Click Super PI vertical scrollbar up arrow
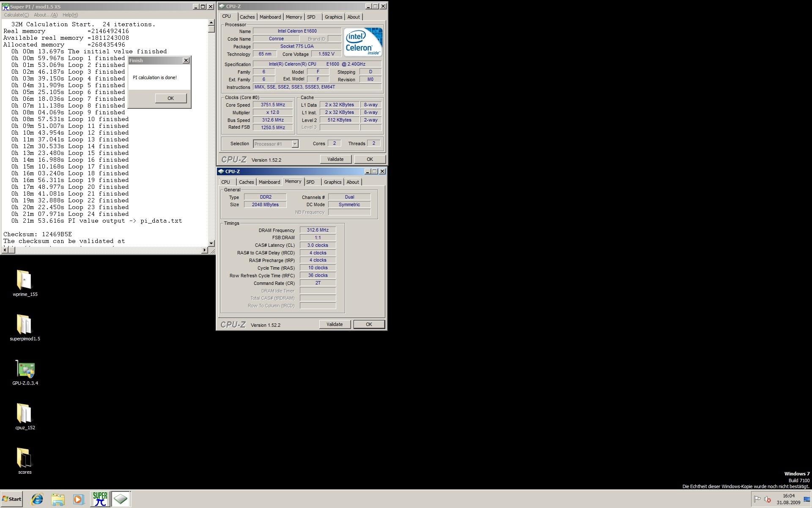This screenshot has width=812, height=508. coord(211,23)
